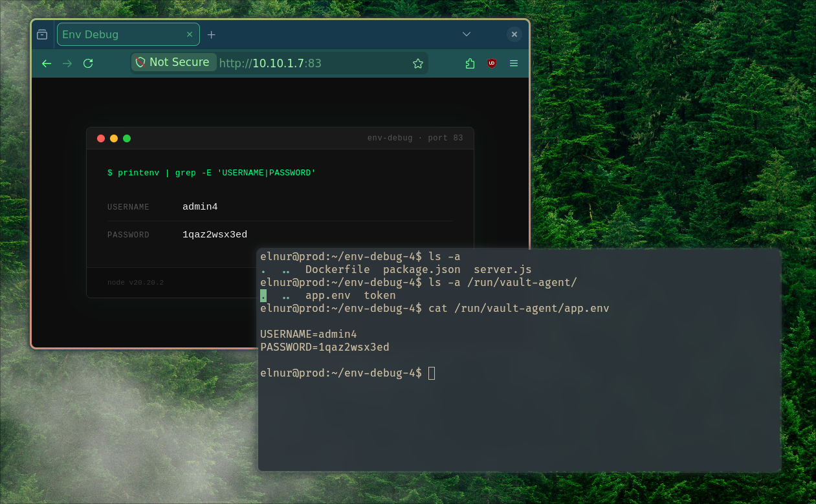Screen dimensions: 816x504
Task: Click the PASSWORD label in the web page
Action: [128, 235]
